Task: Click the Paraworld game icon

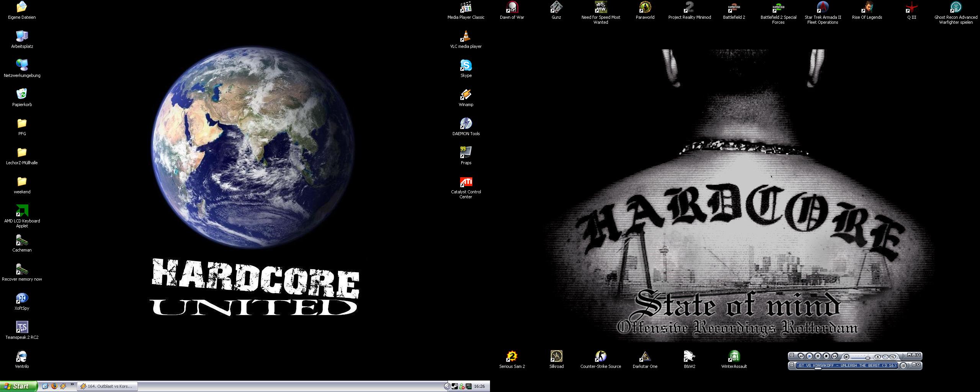Action: click(x=645, y=10)
